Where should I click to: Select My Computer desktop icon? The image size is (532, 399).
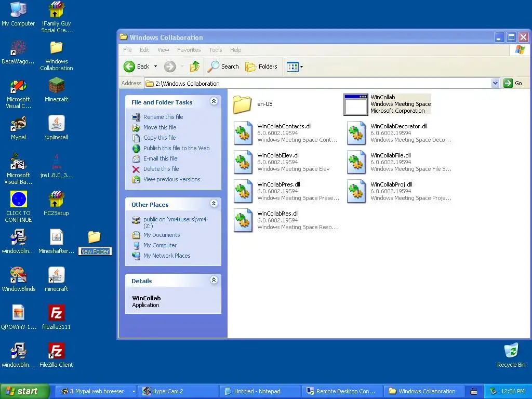[18, 9]
